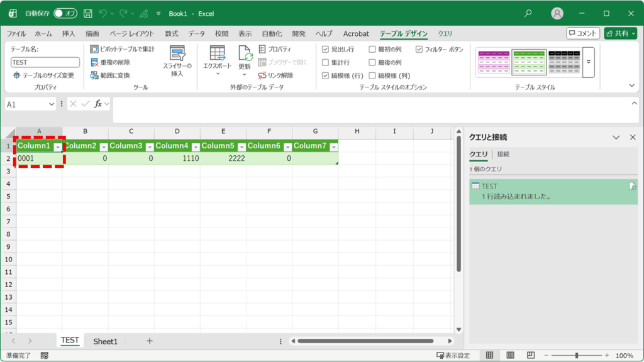Enable the 最初の列 checkbox
This screenshot has height=362, width=644.
(372, 50)
